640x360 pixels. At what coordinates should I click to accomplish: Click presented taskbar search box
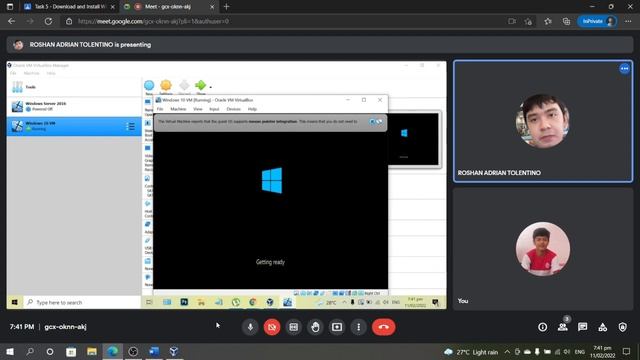click(x=82, y=302)
